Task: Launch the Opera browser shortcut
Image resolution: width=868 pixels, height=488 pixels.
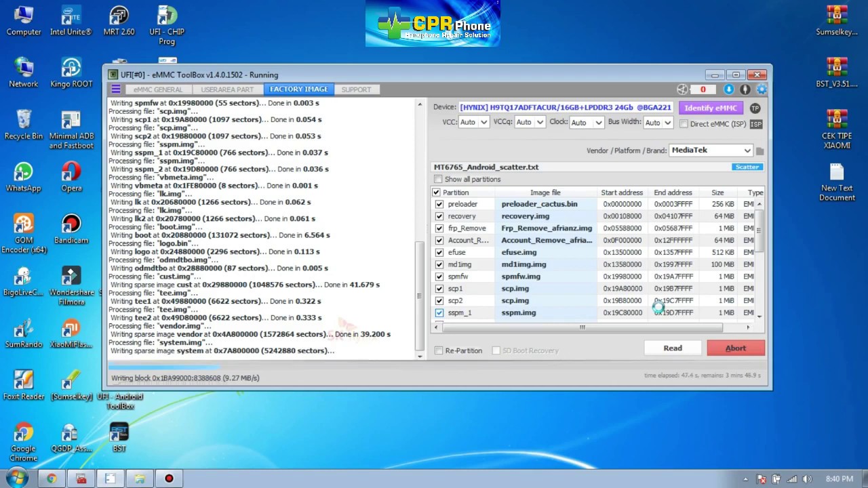Action: pos(71,178)
